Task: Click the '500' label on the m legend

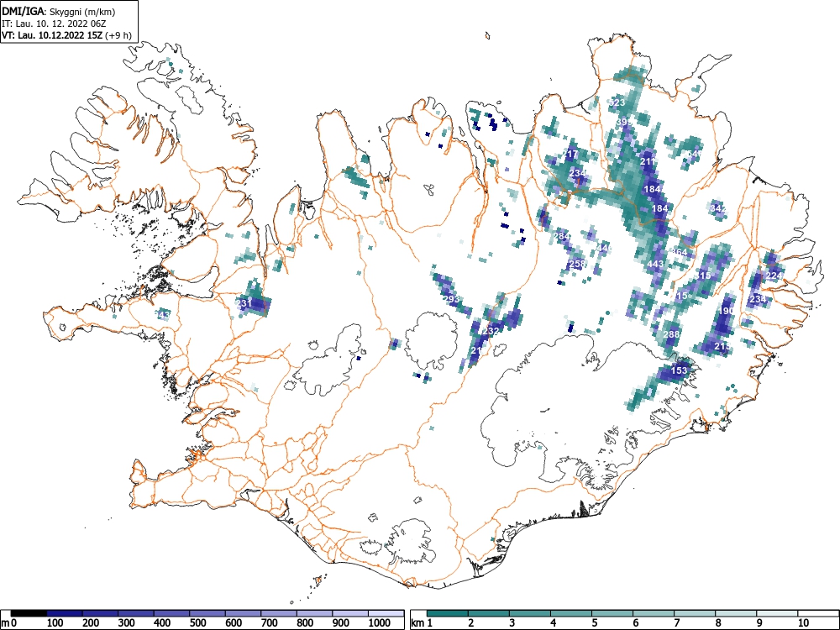Action: 198,622
